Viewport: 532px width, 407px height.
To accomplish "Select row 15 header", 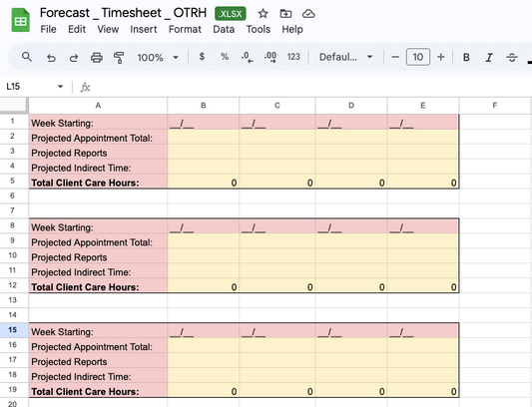I will click(x=13, y=330).
